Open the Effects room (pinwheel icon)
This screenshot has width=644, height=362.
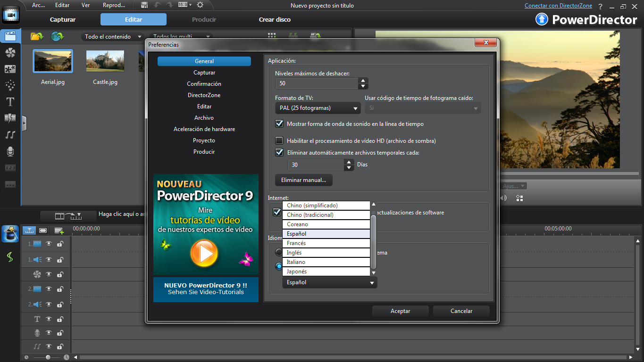[10, 53]
